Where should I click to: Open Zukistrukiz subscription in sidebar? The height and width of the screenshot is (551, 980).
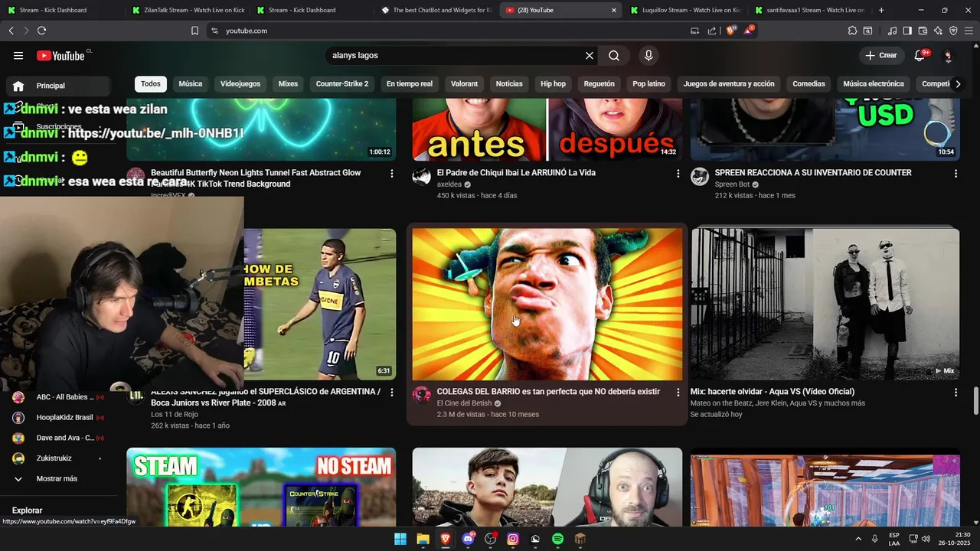coord(57,458)
